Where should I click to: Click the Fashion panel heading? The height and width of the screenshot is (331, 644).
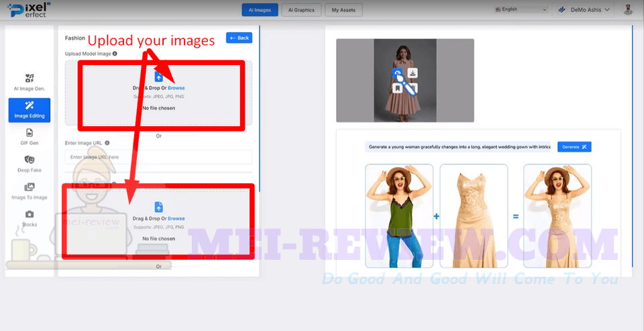74,38
